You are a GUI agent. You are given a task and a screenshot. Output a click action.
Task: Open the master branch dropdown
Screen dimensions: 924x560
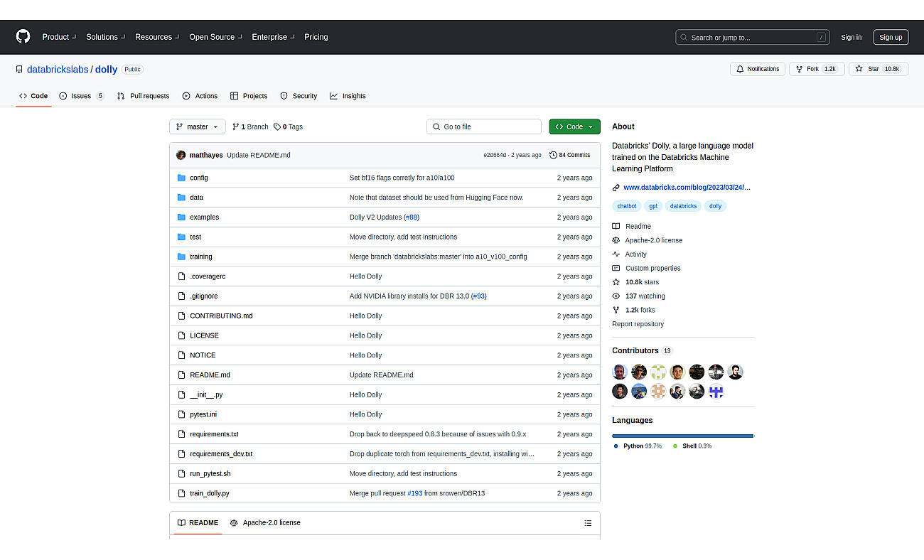pos(198,127)
